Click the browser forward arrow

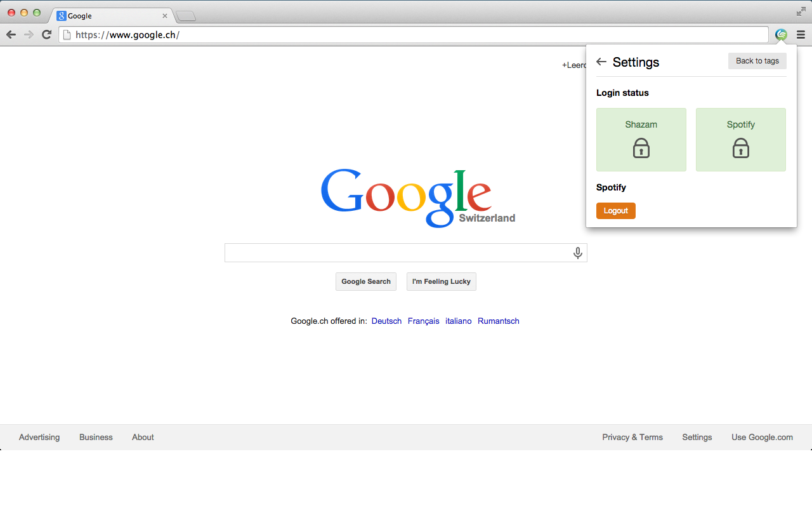(x=29, y=34)
